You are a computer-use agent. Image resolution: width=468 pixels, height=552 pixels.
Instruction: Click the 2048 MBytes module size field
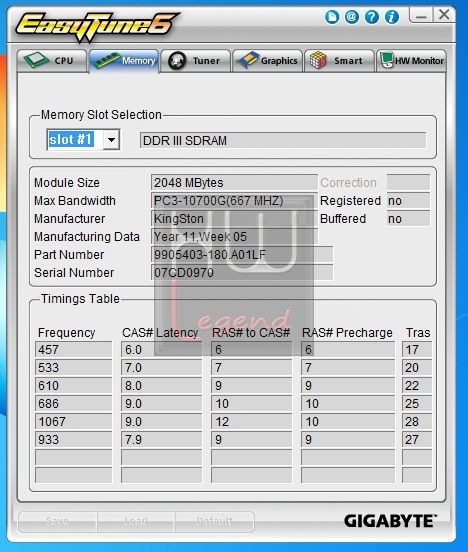coord(234,183)
